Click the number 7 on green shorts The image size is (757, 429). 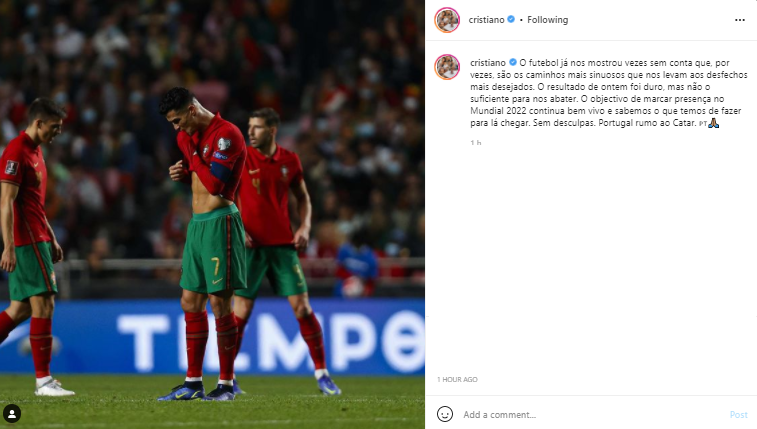pos(215,266)
